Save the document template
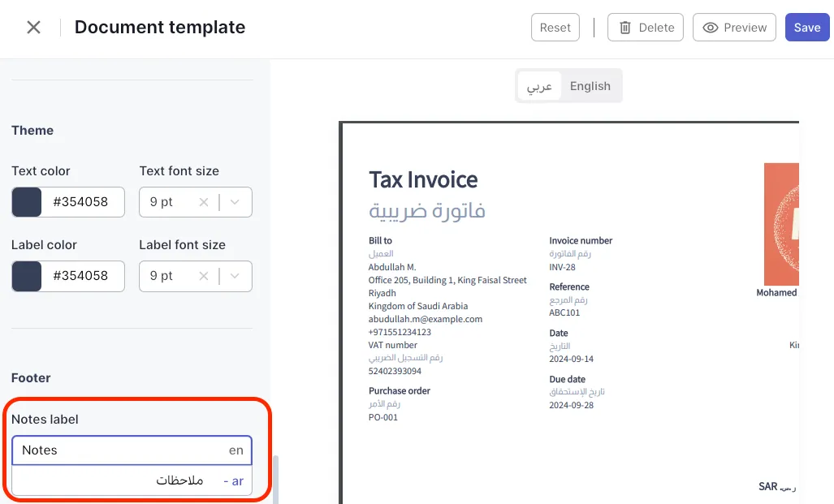The image size is (834, 504). point(806,28)
